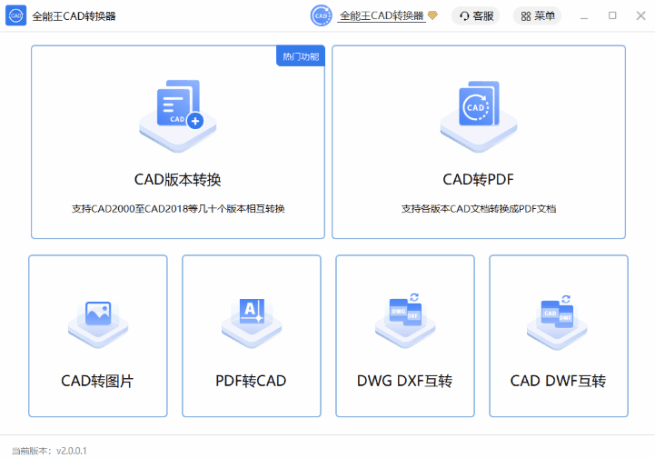Click the CAD版本转换 document icon

click(x=178, y=108)
